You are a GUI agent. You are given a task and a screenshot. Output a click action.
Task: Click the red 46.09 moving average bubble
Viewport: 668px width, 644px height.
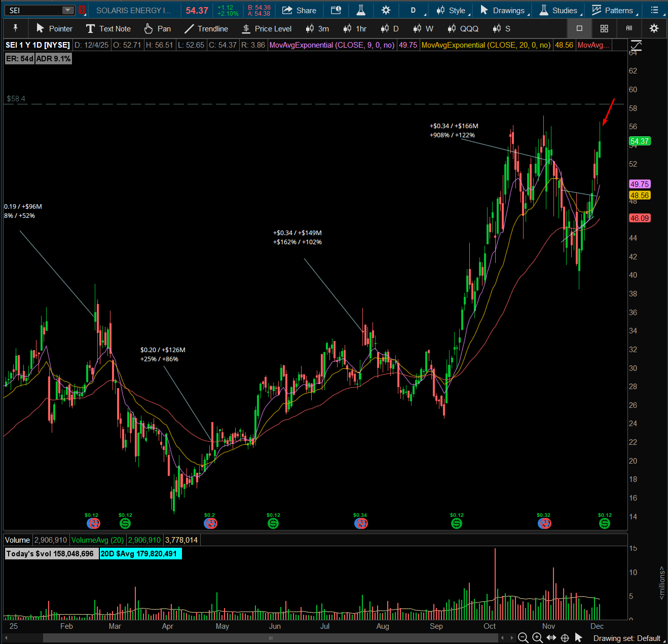[640, 218]
